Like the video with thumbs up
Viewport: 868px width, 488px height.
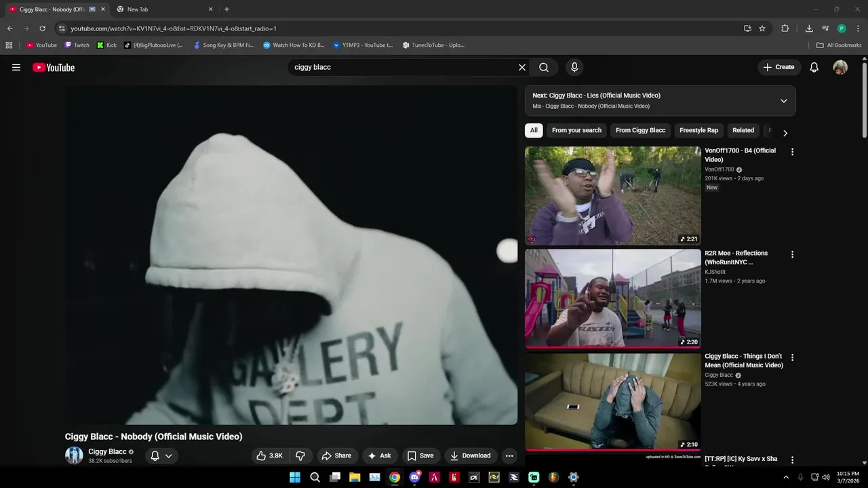269,455
